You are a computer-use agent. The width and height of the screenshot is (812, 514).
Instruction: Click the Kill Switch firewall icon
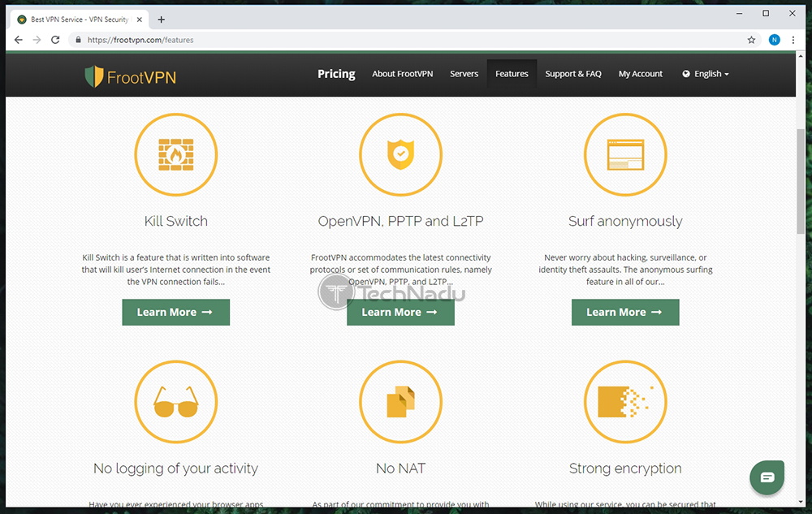176,154
